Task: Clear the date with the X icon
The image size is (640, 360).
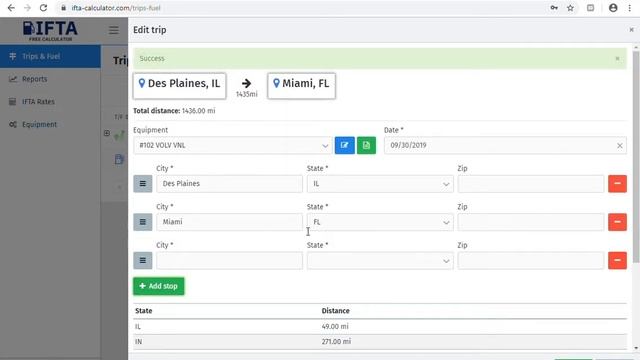Action: 620,146
